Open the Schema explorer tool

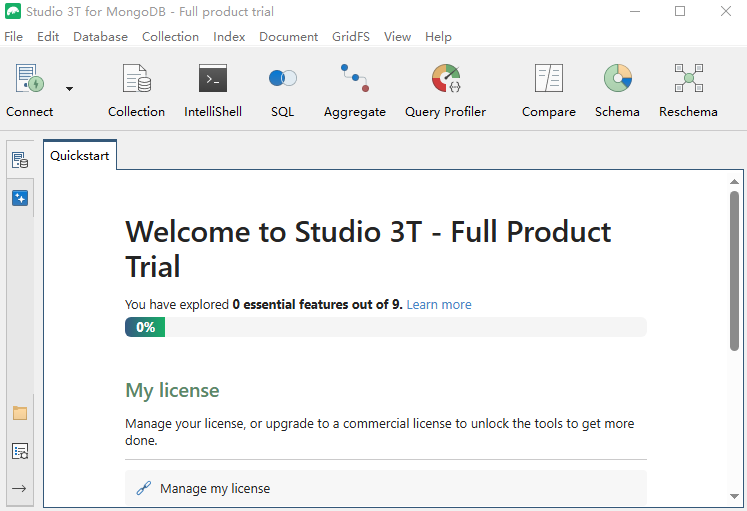(617, 90)
